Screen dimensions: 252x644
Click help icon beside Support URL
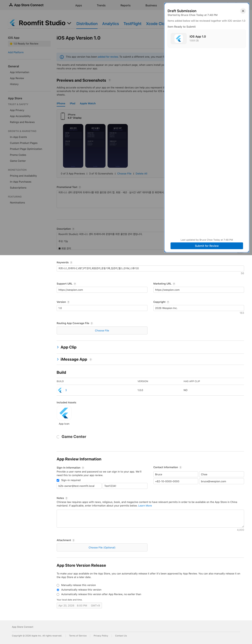(x=75, y=284)
